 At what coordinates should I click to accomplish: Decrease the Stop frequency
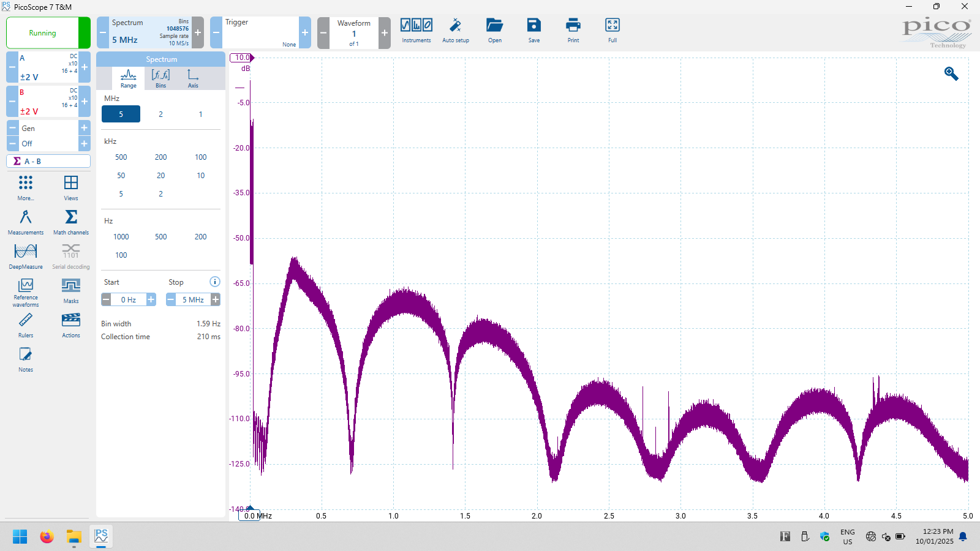point(171,299)
